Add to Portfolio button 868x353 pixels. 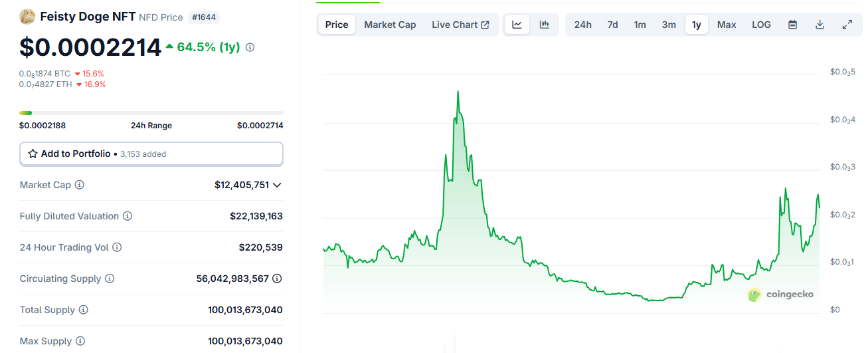click(x=151, y=154)
